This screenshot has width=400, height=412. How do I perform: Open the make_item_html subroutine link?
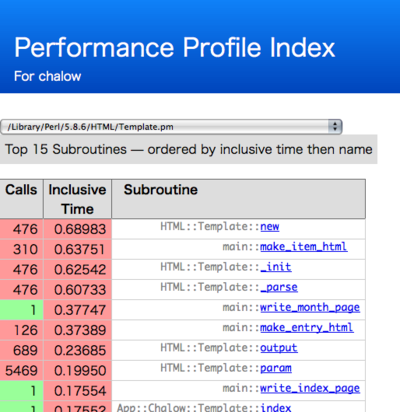point(304,247)
